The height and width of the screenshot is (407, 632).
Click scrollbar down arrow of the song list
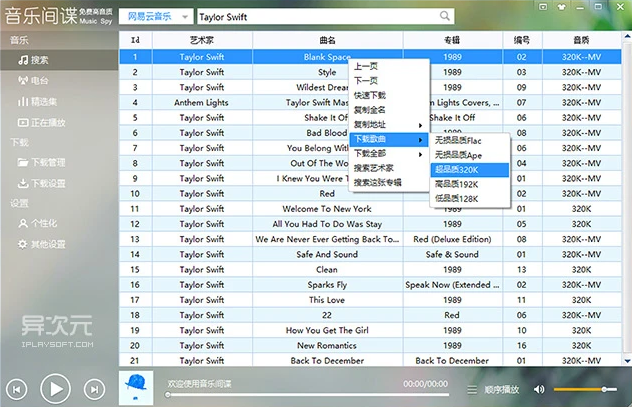click(x=627, y=361)
